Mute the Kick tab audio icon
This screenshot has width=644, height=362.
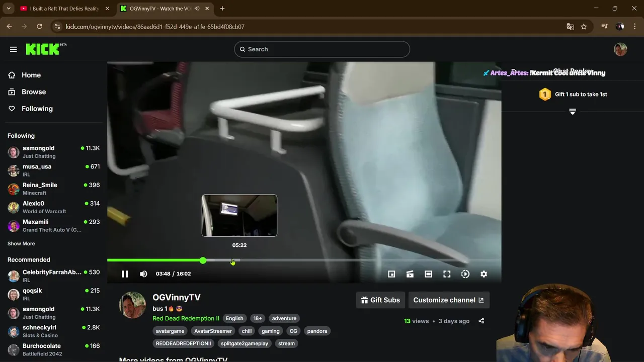click(197, 9)
